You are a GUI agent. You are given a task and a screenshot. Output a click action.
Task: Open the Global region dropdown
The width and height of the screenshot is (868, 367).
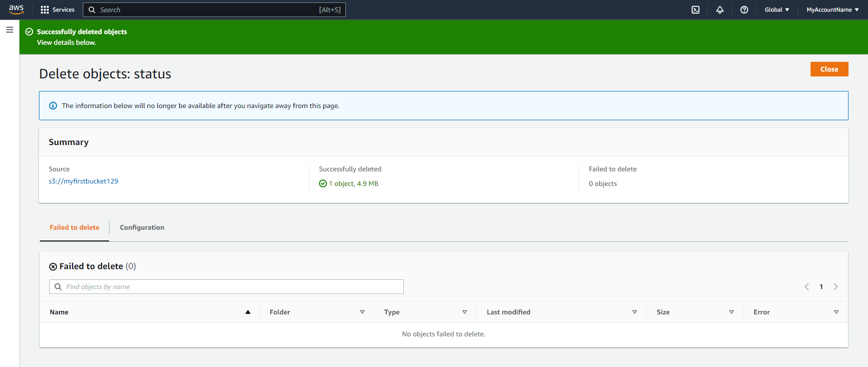tap(776, 10)
